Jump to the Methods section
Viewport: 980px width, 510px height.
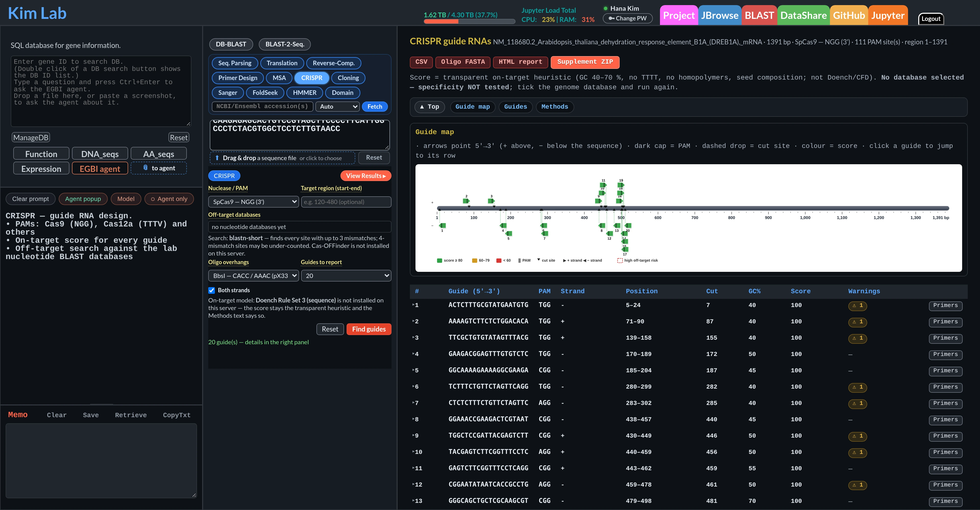tap(555, 107)
